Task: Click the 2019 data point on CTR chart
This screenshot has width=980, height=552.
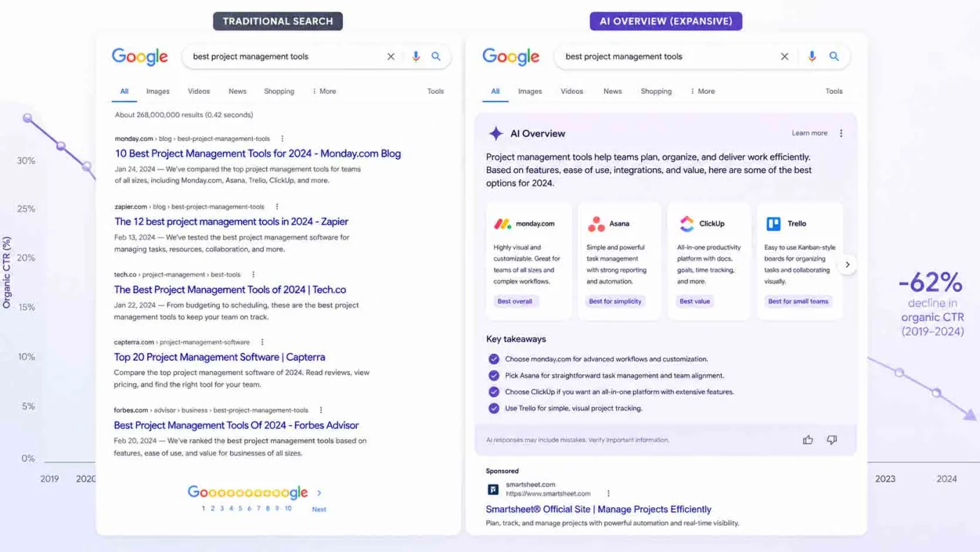Action: pyautogui.click(x=27, y=118)
